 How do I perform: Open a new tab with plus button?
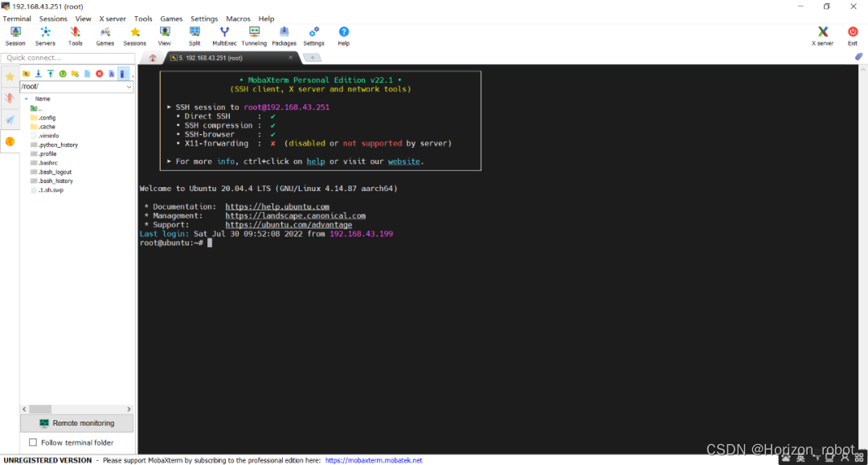[312, 58]
